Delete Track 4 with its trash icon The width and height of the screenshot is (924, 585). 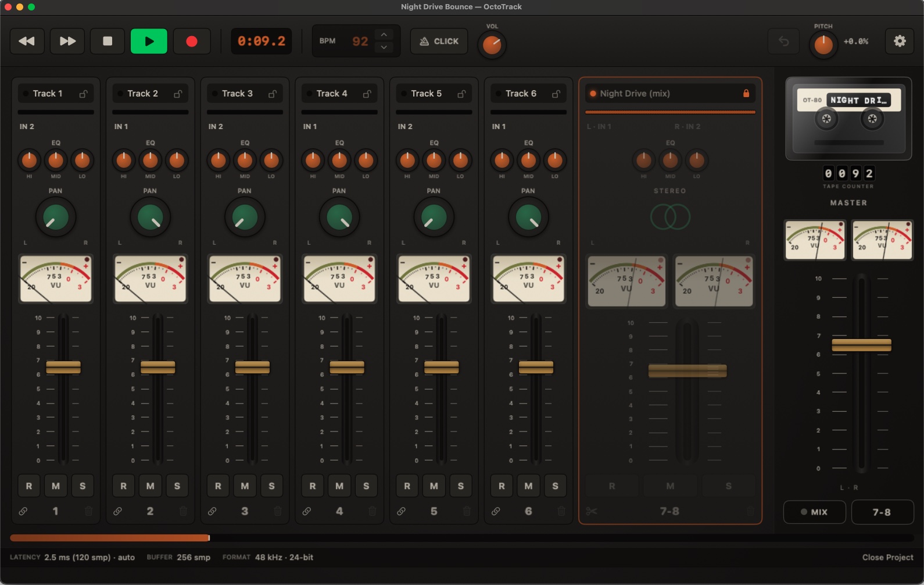tap(373, 511)
